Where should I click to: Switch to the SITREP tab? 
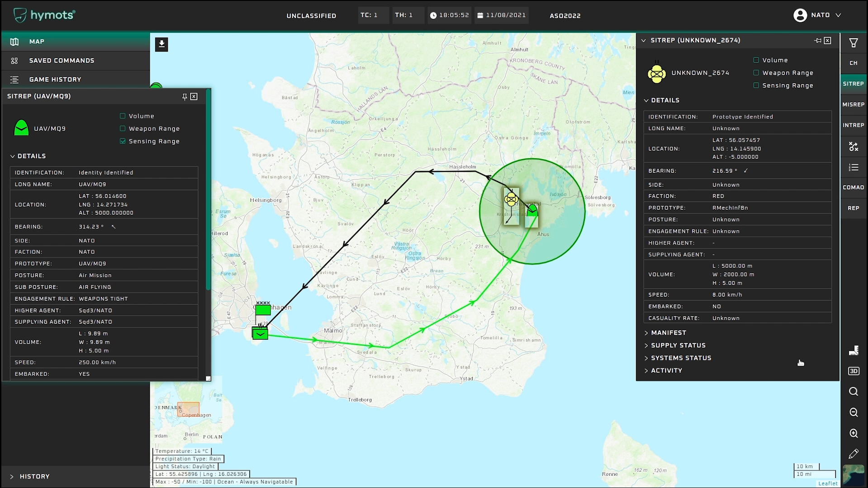tap(854, 84)
